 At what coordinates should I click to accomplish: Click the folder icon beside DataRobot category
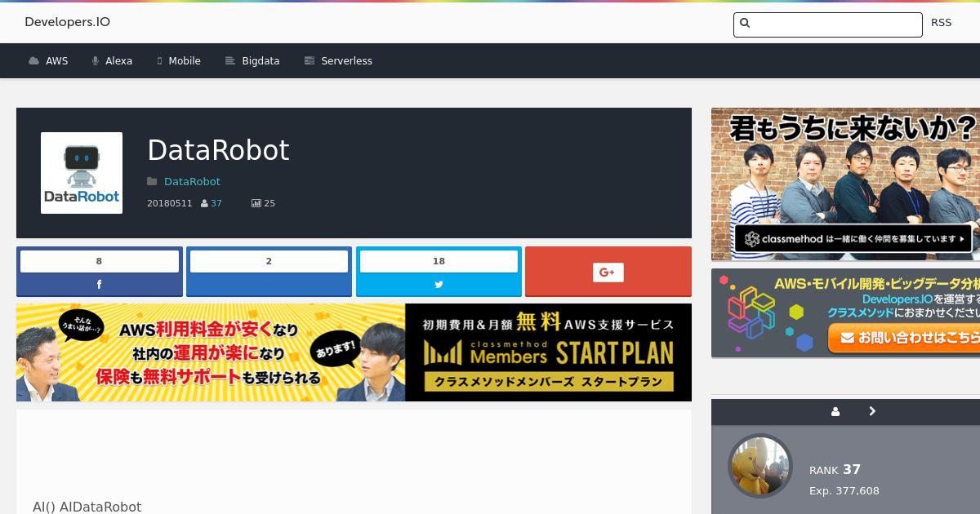tap(152, 181)
